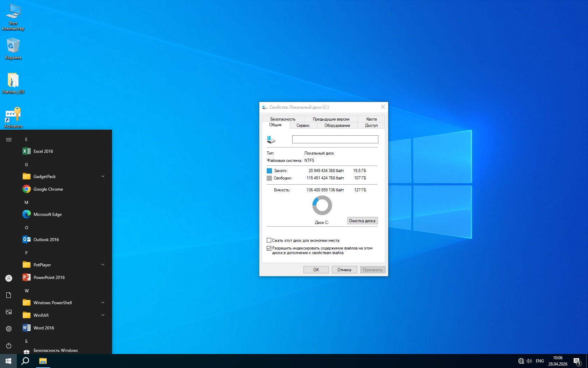Launch Word 2016 from the app list
The image size is (588, 368).
[43, 328]
